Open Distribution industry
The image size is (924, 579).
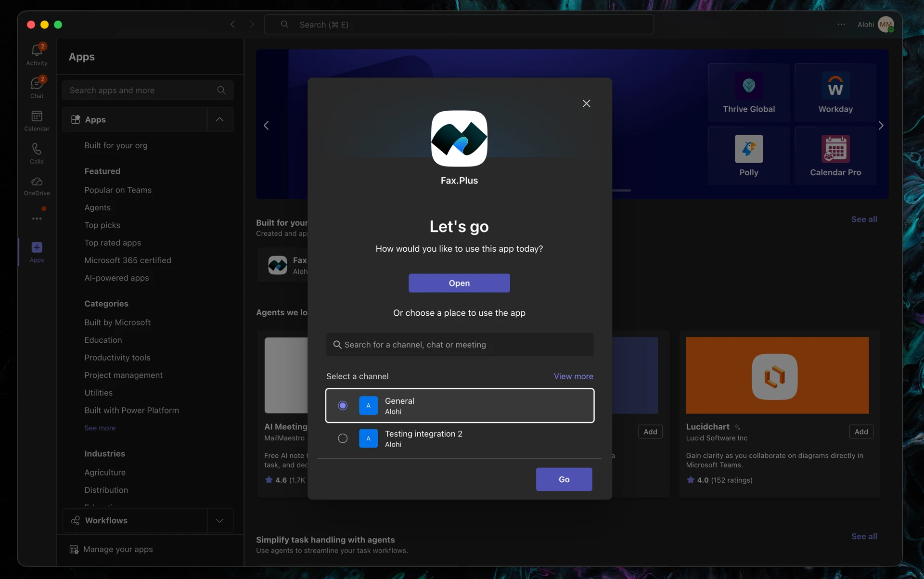coord(106,490)
